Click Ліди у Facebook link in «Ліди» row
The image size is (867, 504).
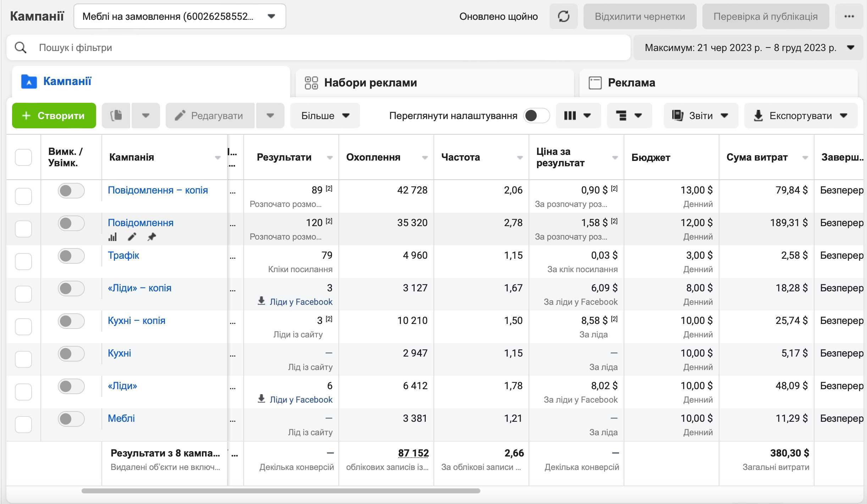tap(301, 400)
